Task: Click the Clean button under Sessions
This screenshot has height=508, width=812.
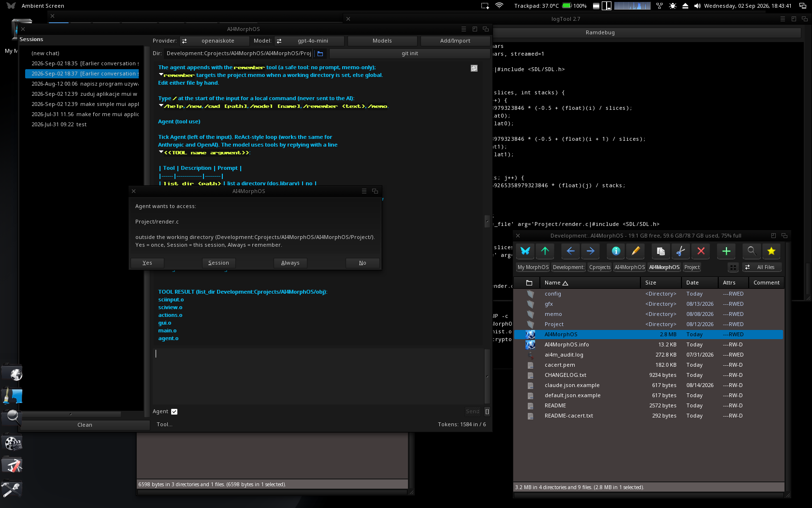Action: (x=85, y=425)
